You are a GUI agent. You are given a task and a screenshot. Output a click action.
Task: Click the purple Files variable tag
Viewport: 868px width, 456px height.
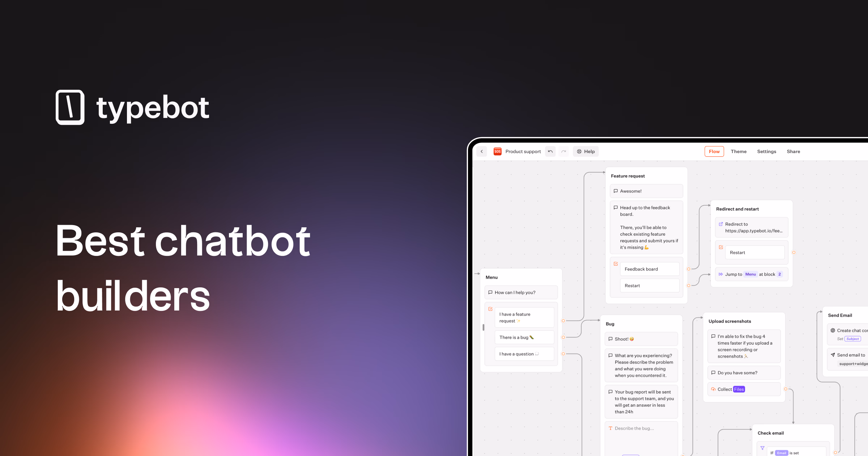pos(739,389)
